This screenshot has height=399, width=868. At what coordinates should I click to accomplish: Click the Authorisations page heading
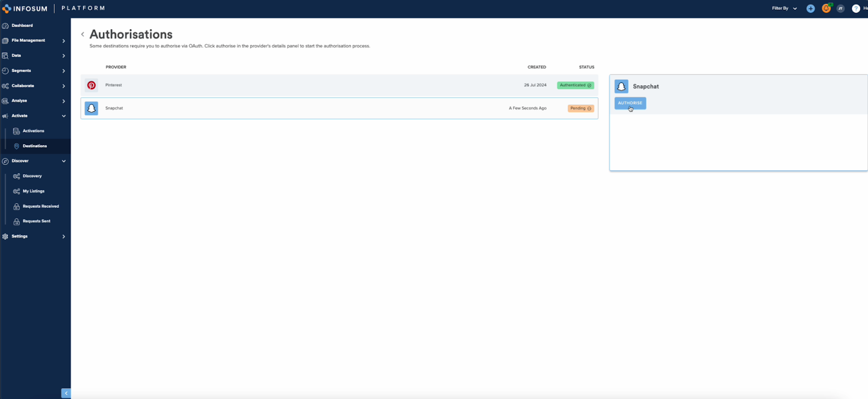tap(131, 34)
